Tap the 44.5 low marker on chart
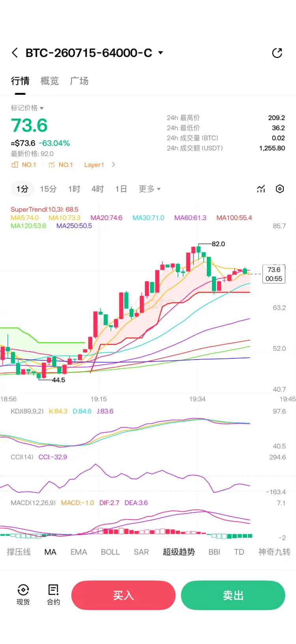This screenshot has width=296, height=644. 58,380
